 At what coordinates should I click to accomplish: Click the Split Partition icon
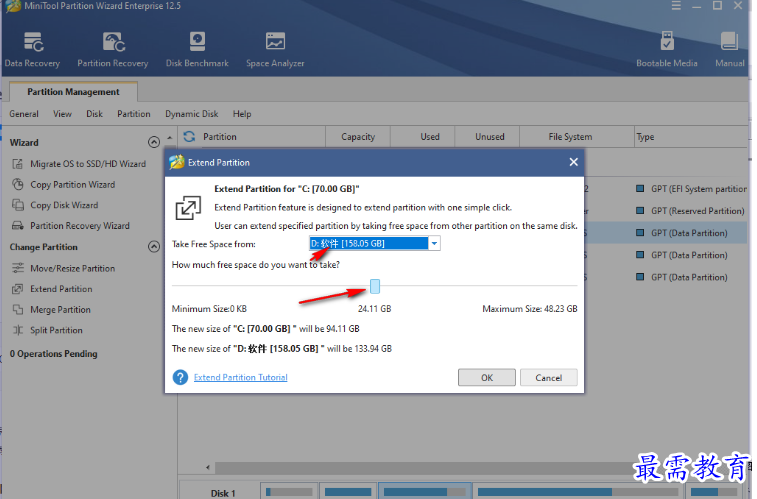click(x=17, y=330)
